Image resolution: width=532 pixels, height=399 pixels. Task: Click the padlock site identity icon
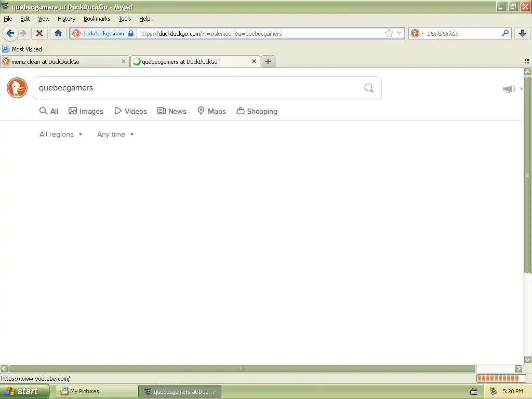(x=131, y=33)
